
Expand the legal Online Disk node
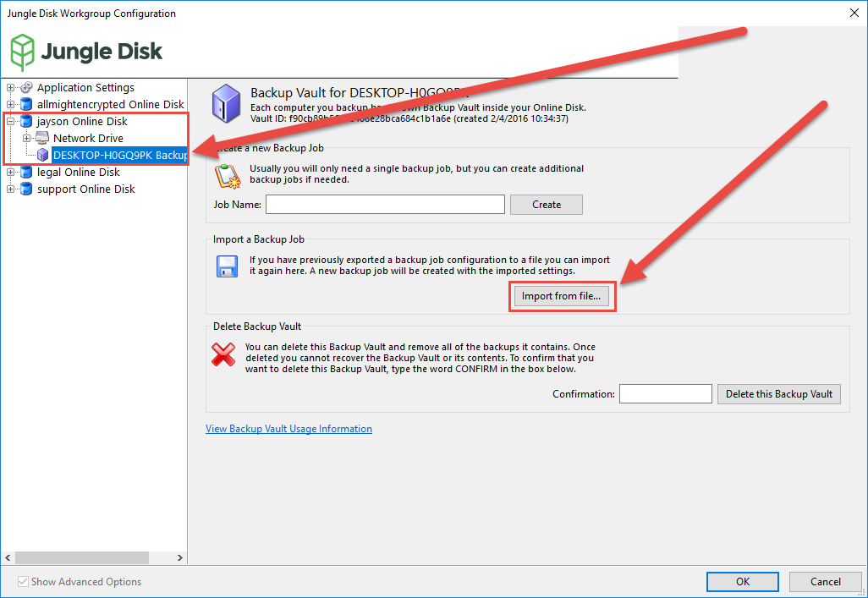pyautogui.click(x=10, y=173)
